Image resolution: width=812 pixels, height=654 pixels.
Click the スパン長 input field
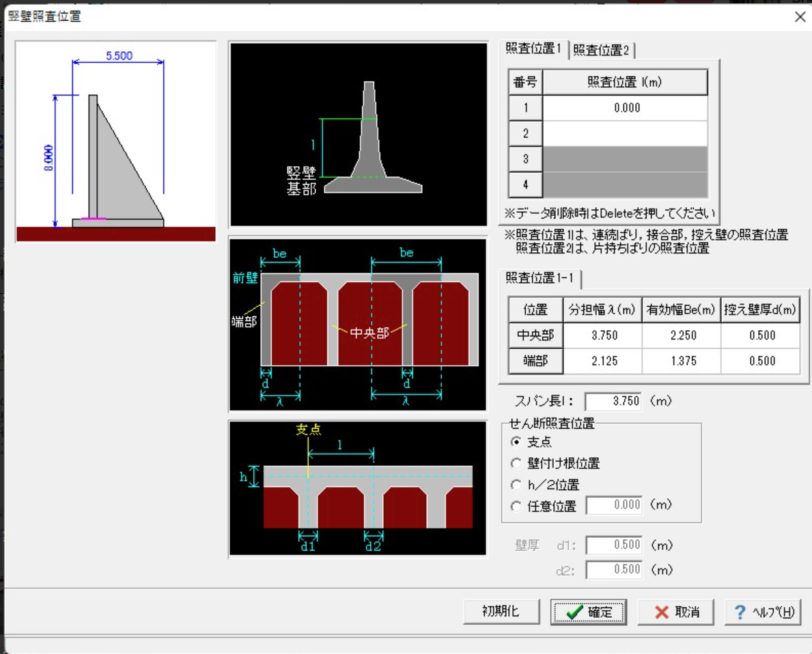click(x=613, y=401)
